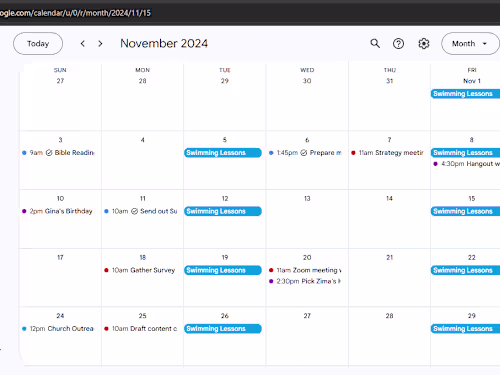Select date number 7
The height and width of the screenshot is (375, 500).
tap(389, 140)
